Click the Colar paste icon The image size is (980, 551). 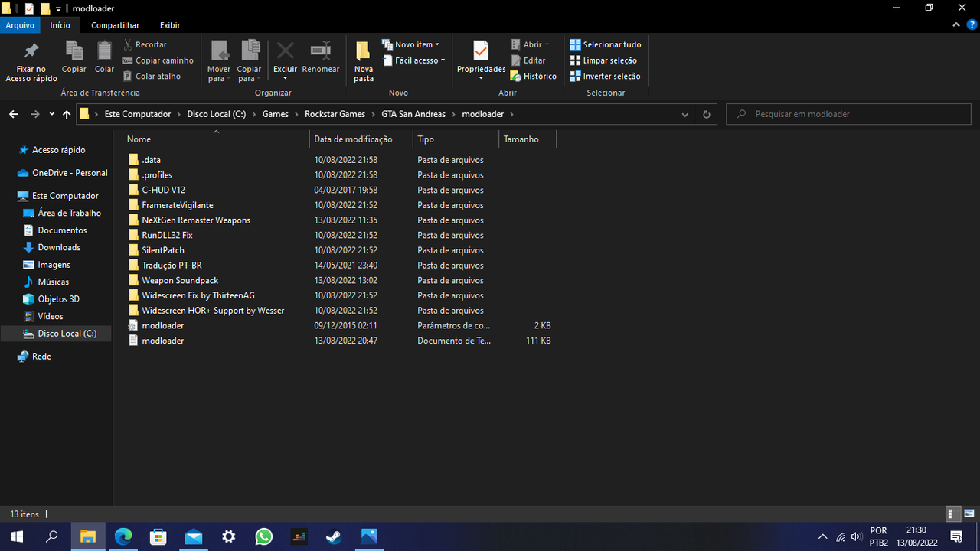point(105,58)
